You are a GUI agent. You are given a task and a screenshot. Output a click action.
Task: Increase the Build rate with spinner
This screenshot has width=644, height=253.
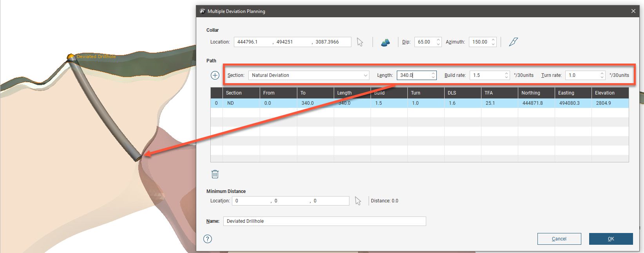tap(506, 73)
